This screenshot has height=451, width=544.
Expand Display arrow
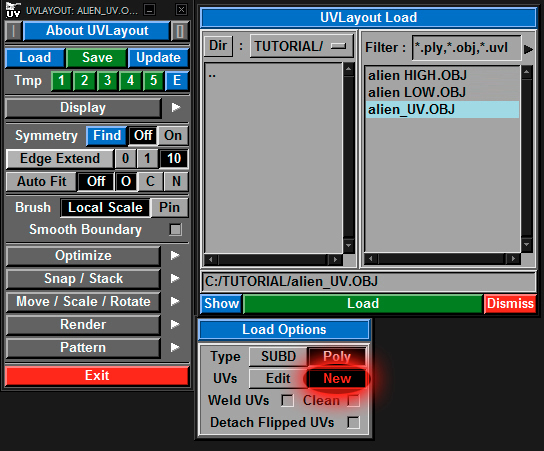coord(176,108)
